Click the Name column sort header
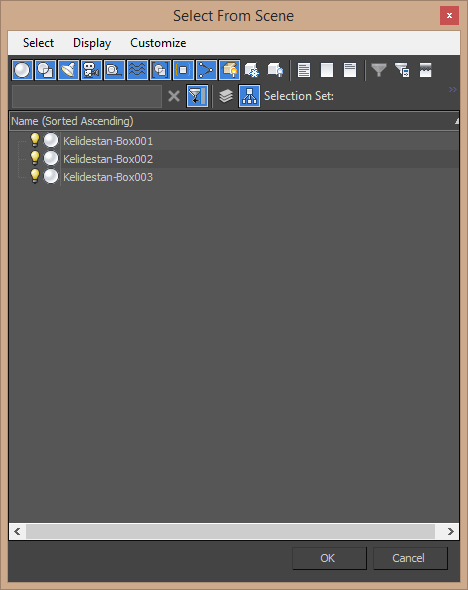The width and height of the screenshot is (468, 590). pos(234,121)
